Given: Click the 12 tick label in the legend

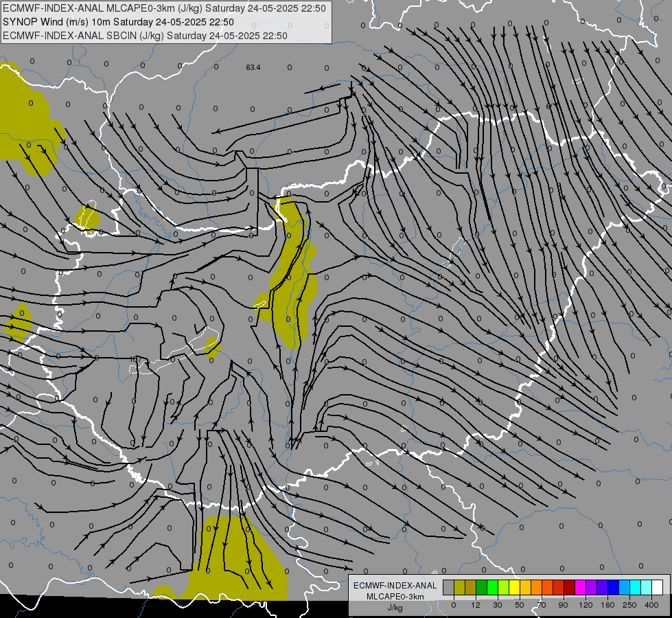Looking at the screenshot, I should point(476,605).
